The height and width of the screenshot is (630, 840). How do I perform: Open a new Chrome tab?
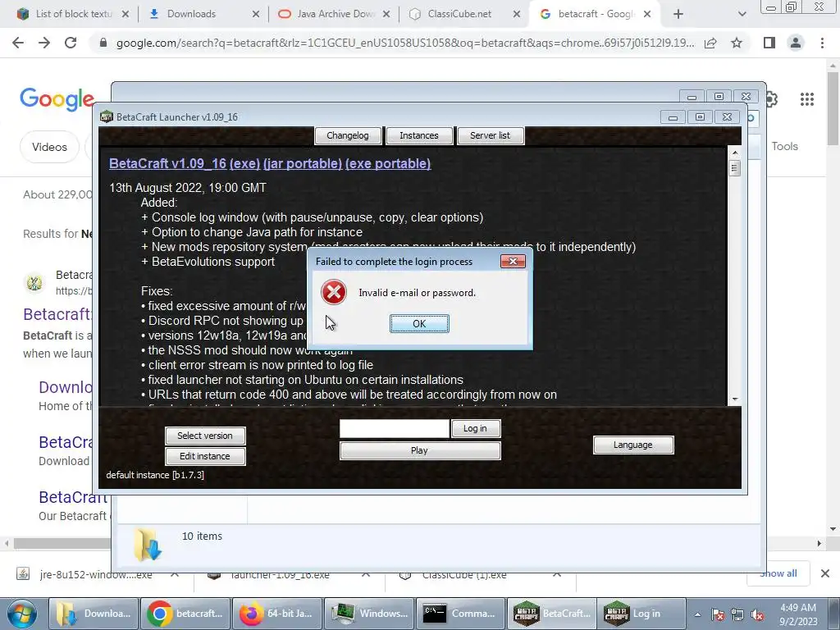pyautogui.click(x=678, y=15)
